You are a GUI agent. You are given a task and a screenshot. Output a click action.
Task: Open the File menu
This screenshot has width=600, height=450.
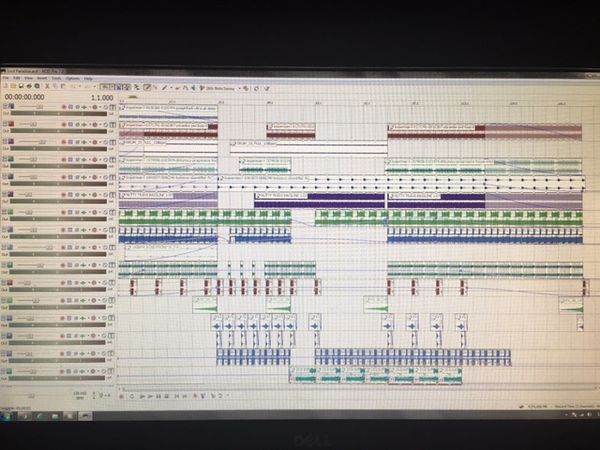(x=6, y=77)
